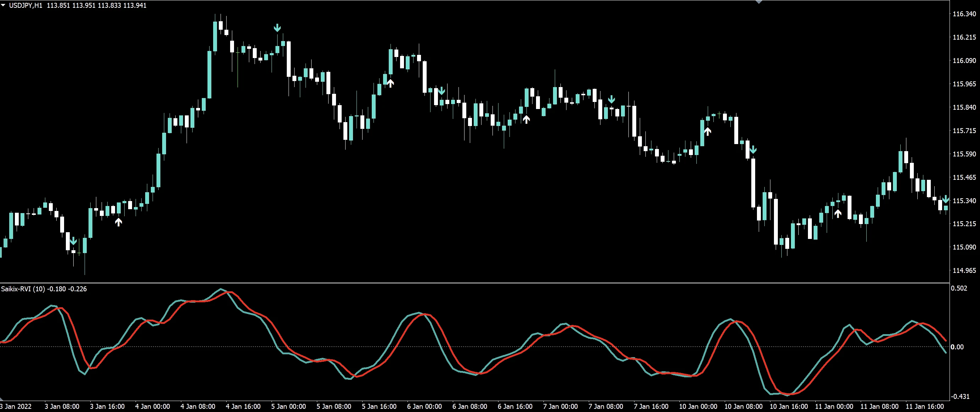
Task: Click the gray chart shift marker at the top edge
Action: coord(759,2)
